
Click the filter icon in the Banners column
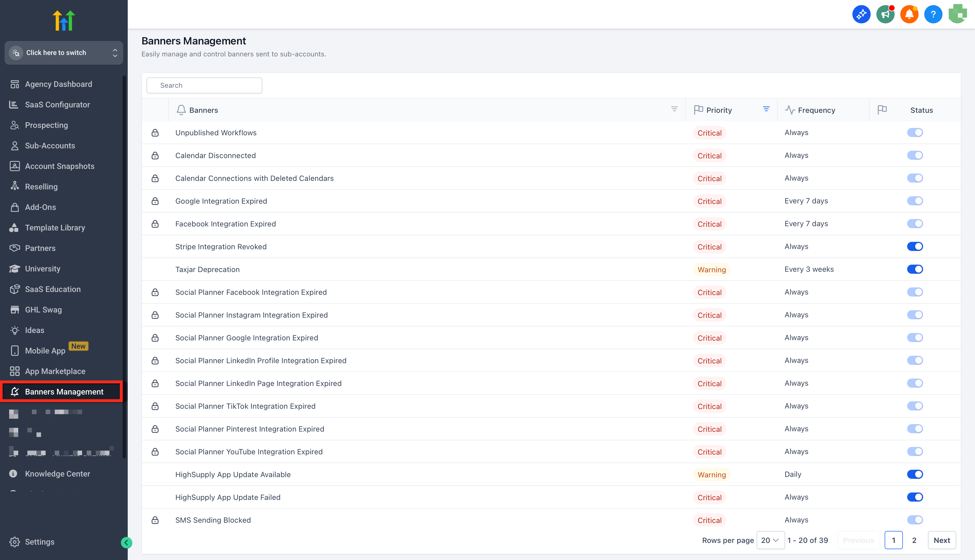[675, 109]
